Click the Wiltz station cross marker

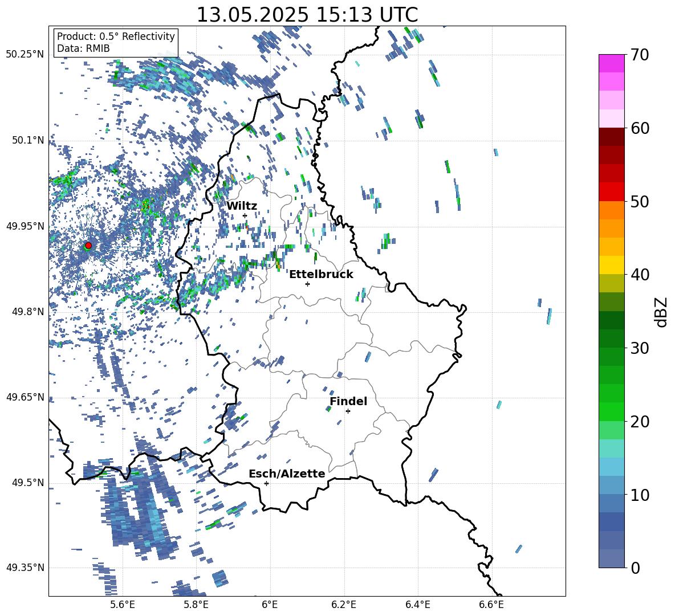tap(245, 215)
